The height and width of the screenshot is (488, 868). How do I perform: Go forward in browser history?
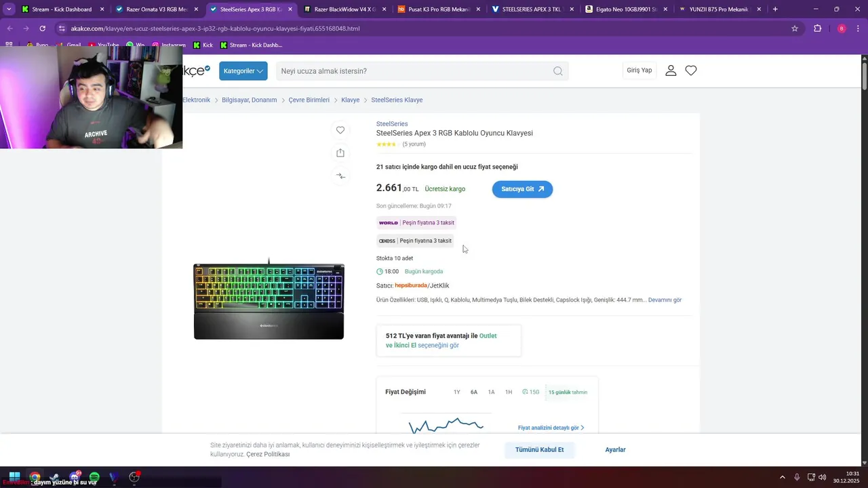pyautogui.click(x=26, y=28)
